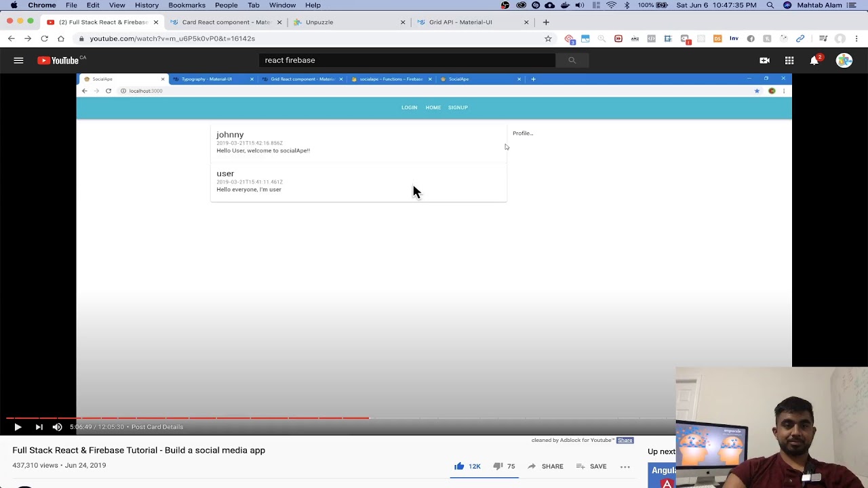Image resolution: width=868 pixels, height=488 pixels.
Task: Click the Up next thumbnail
Action: 662,474
